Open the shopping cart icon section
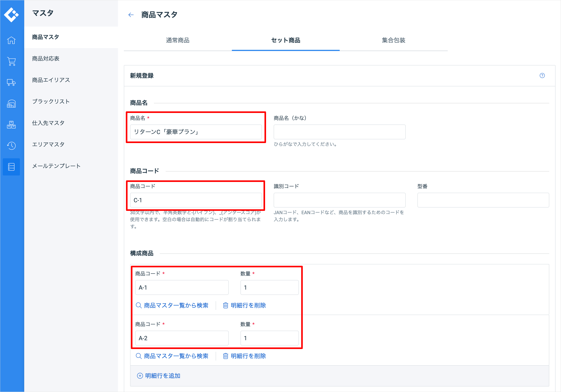Screen dimensions: 561x392 tap(11, 61)
